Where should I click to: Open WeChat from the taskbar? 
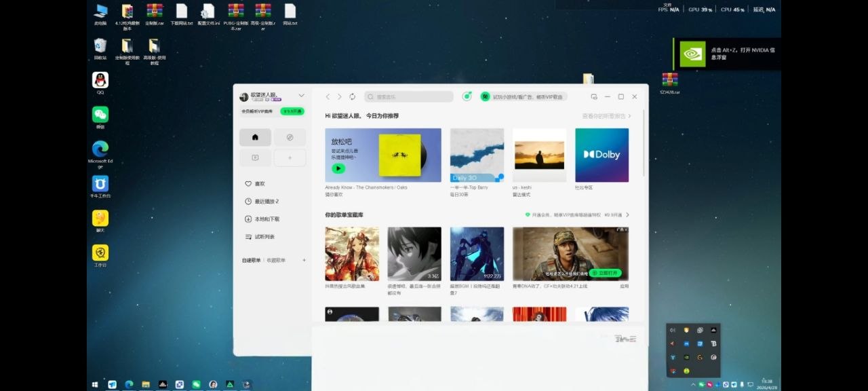coord(196,384)
